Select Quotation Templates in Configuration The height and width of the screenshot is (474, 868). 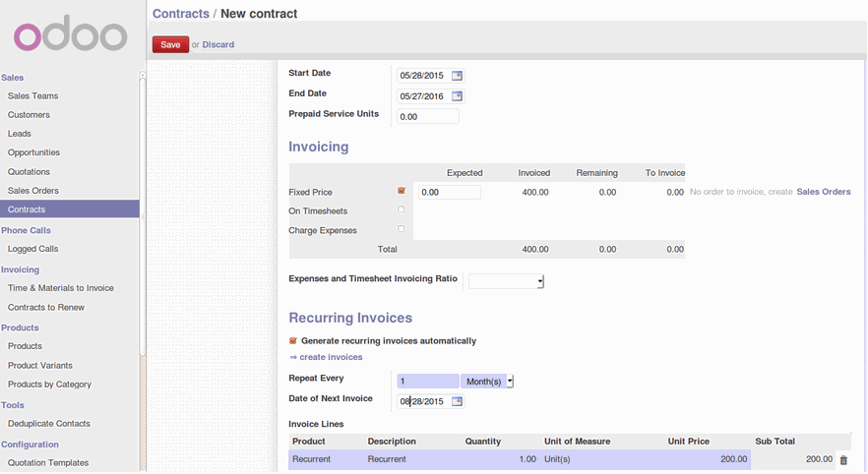(48, 463)
